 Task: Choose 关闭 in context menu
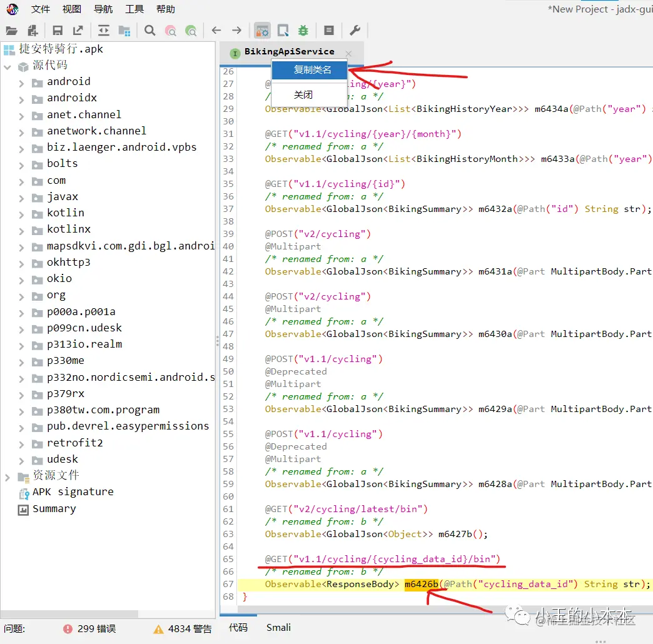click(x=310, y=95)
